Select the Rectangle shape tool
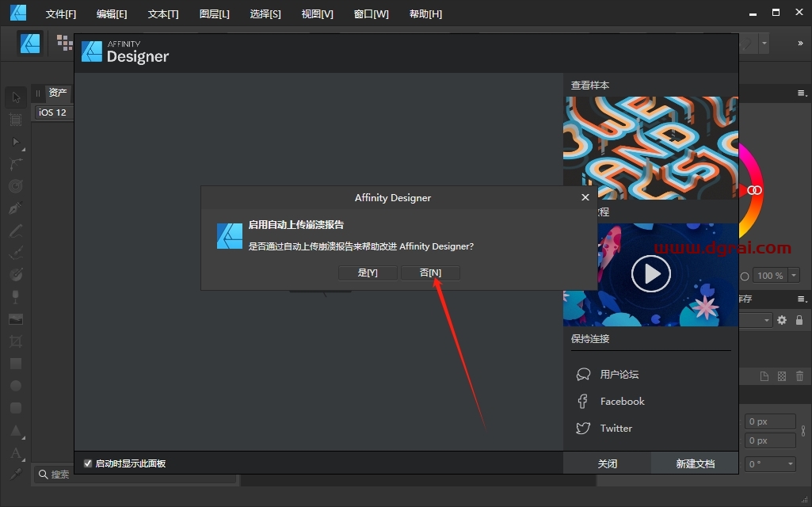Viewport: 812px width, 507px height. (16, 364)
